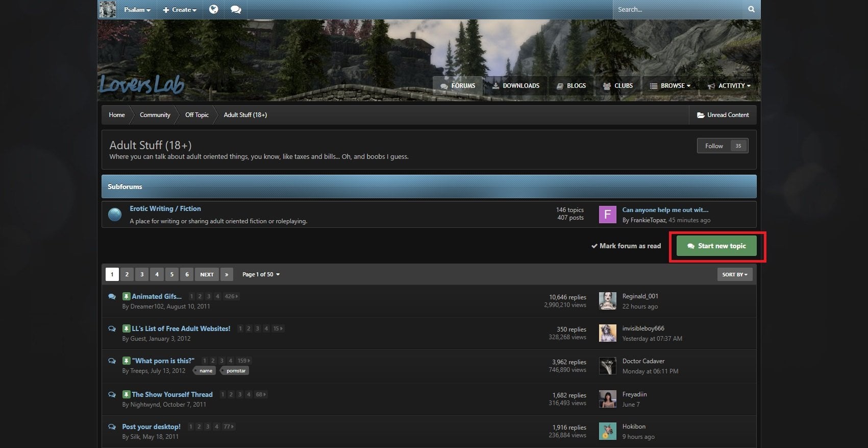Open The Show Yourself Thread

[x=172, y=394]
